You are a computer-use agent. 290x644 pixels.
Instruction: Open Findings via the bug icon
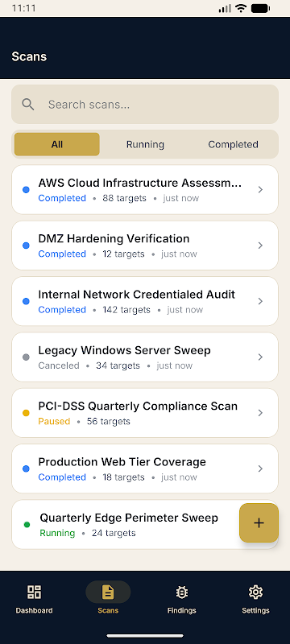(181, 592)
